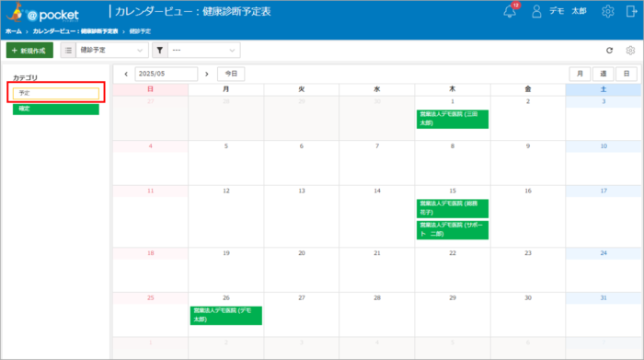
Task: Go to previous month arrow
Action: click(126, 74)
